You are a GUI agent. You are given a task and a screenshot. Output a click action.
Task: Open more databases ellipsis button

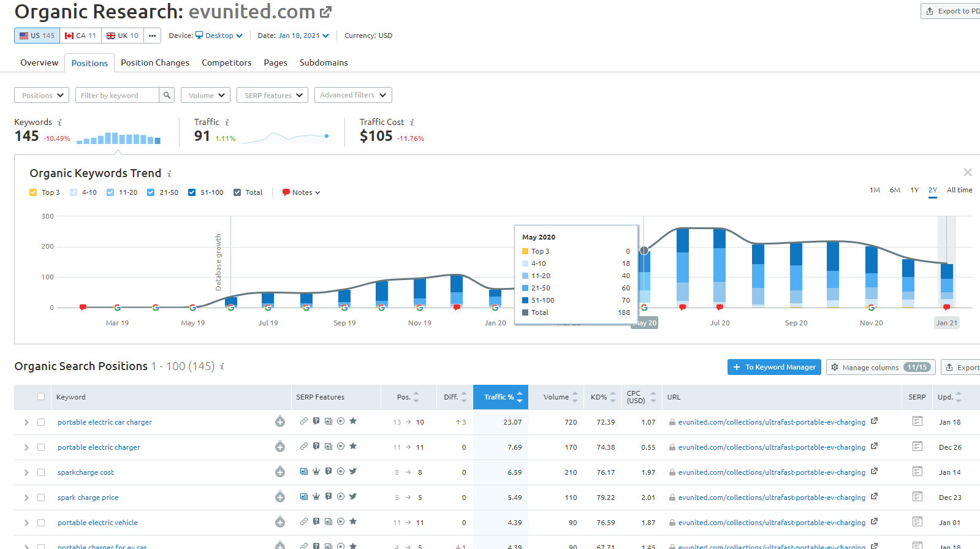(x=153, y=36)
